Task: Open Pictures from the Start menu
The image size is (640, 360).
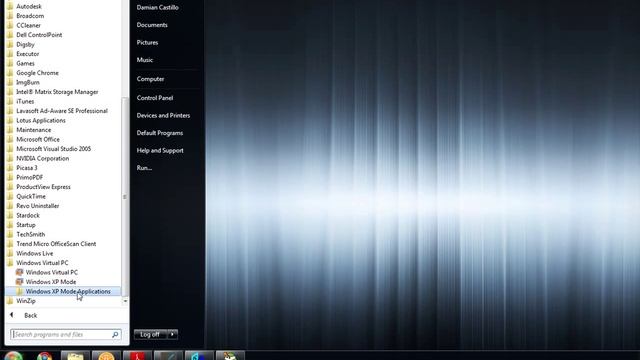Action: click(147, 42)
